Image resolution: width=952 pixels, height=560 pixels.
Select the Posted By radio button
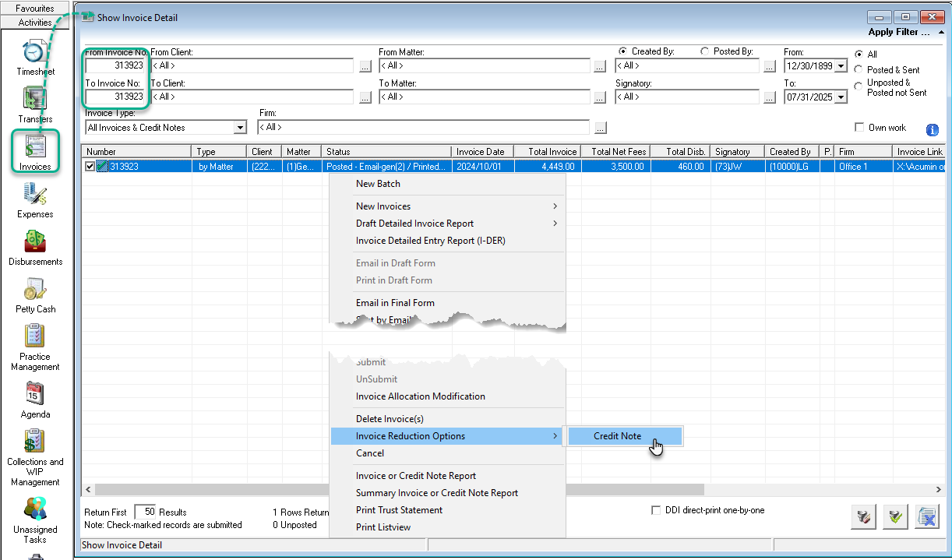(x=704, y=51)
